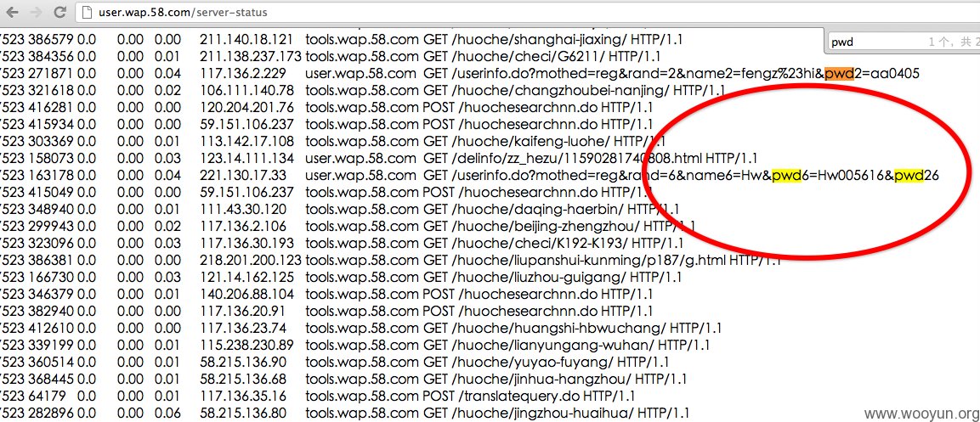
Task: Click the liupanshui-kunming/p187/g.html request
Action: click(592, 261)
